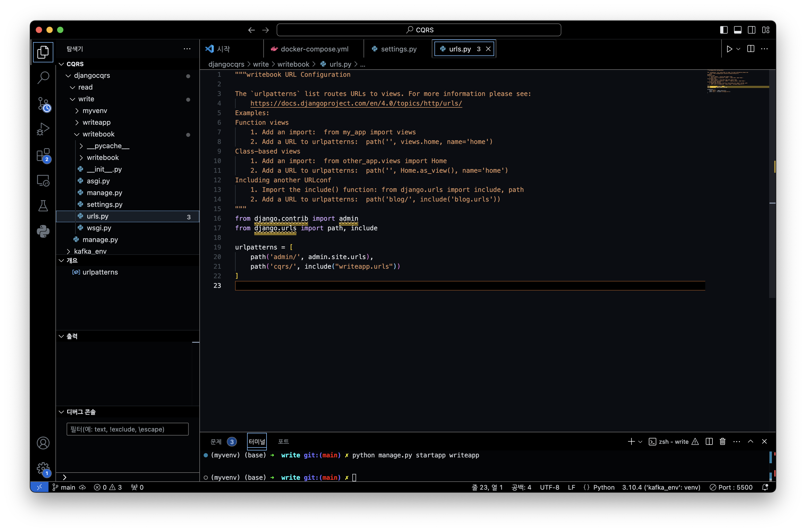Open the Search view in activity bar
The width and height of the screenshot is (806, 532).
[x=43, y=77]
